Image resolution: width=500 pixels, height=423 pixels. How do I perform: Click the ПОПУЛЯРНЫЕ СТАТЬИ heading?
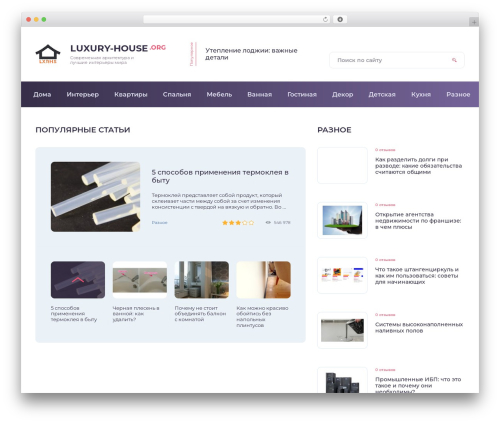click(83, 130)
